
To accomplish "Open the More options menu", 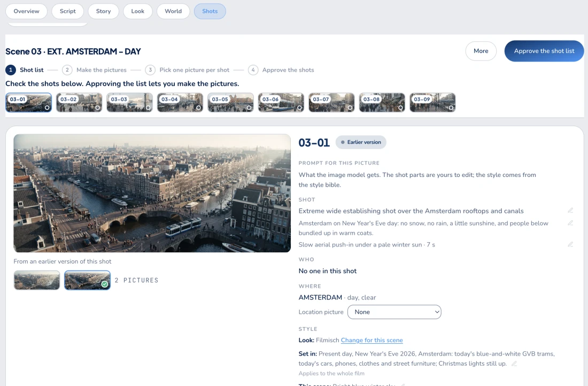I will pyautogui.click(x=481, y=51).
